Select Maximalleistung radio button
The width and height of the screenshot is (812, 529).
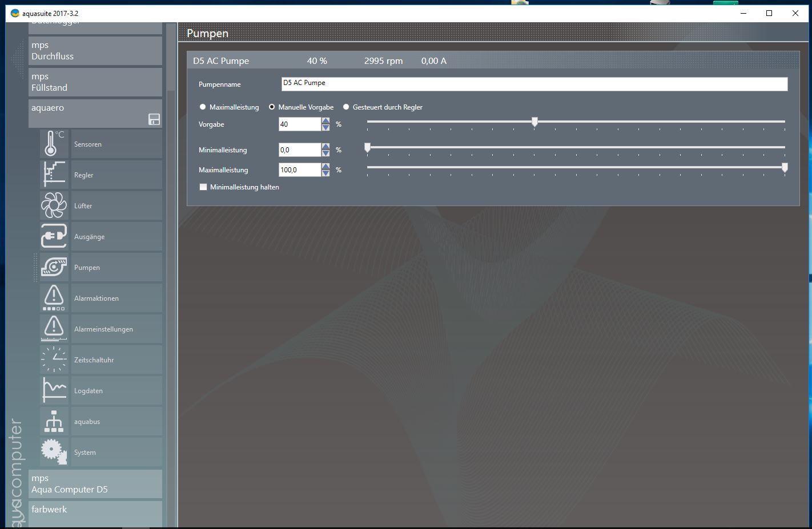click(203, 107)
